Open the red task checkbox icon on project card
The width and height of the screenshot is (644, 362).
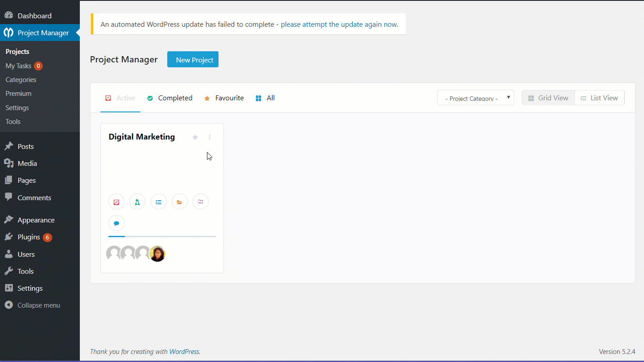(x=116, y=202)
